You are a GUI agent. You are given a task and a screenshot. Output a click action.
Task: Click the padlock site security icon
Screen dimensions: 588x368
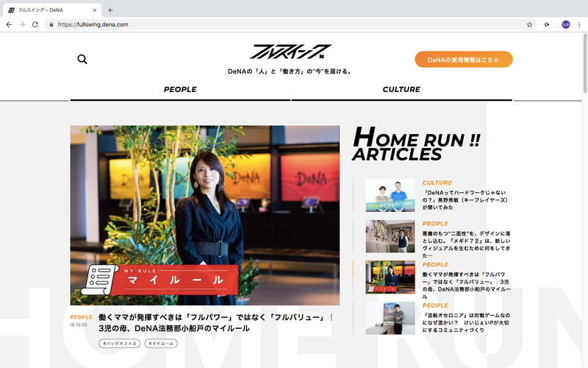click(51, 24)
